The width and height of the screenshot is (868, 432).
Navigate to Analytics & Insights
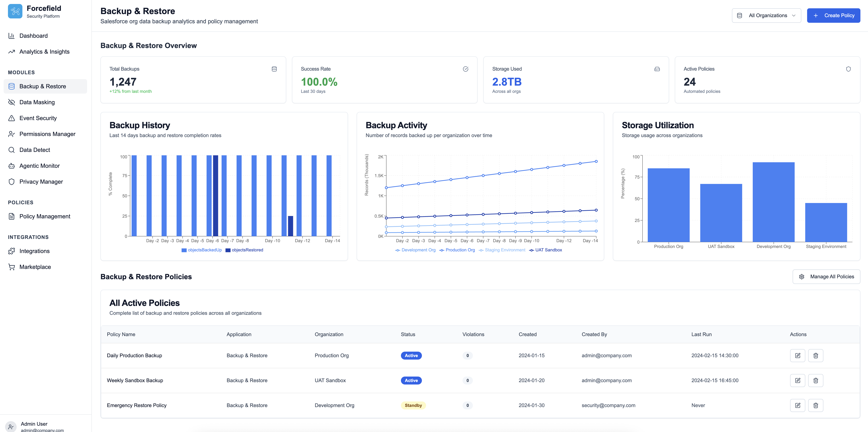click(44, 52)
